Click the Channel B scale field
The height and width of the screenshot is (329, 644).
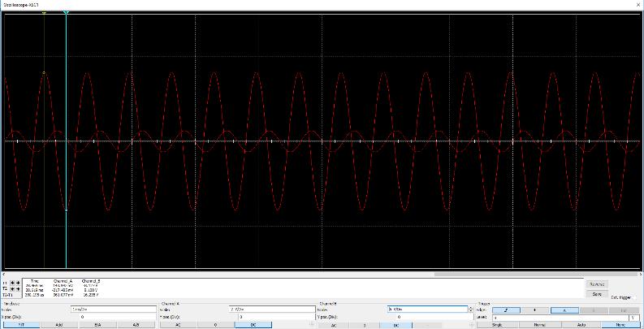pyautogui.click(x=427, y=309)
